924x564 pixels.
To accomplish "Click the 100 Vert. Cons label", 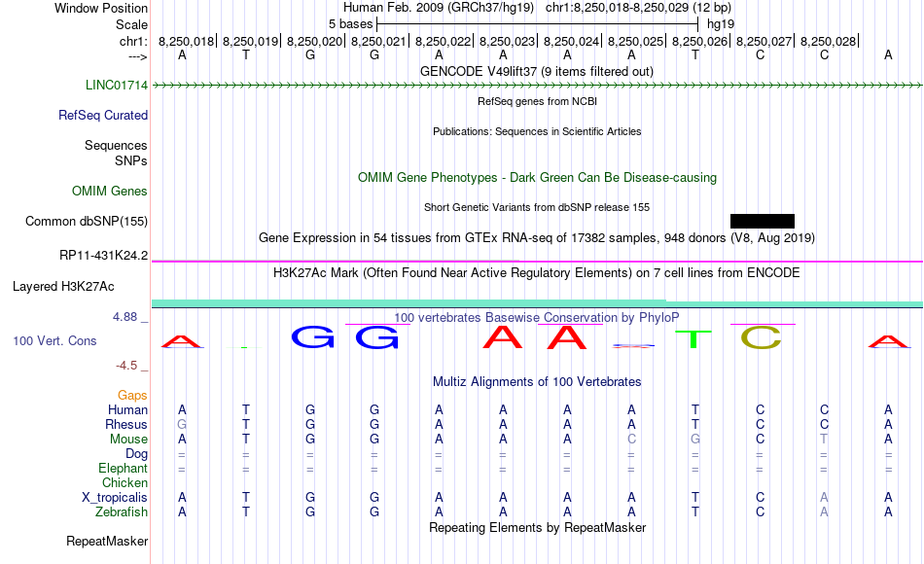I will point(54,340).
